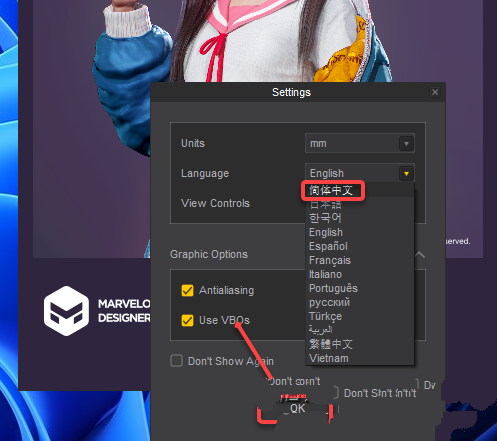Screen dimensions: 497x441
Task: Collapse the Graphic Options section chevron
Action: 420,255
